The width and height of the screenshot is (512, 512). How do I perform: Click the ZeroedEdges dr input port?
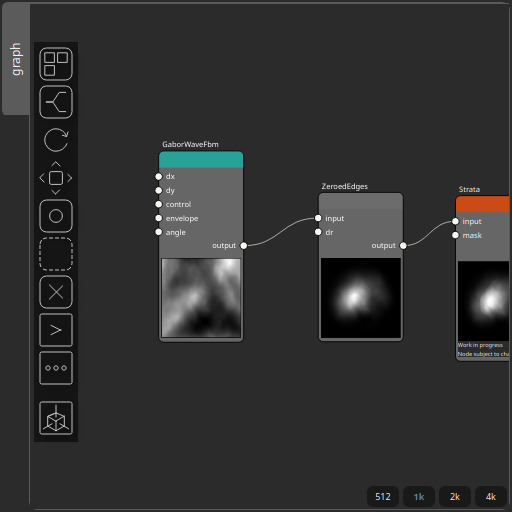(x=318, y=232)
